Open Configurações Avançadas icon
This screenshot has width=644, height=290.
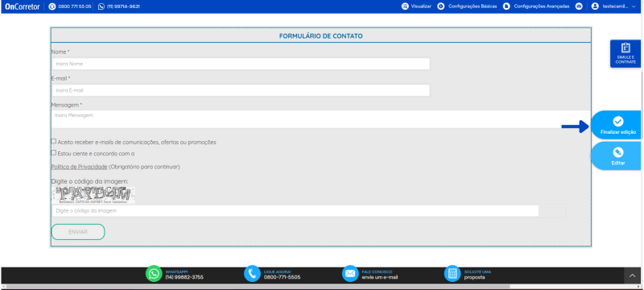click(506, 6)
